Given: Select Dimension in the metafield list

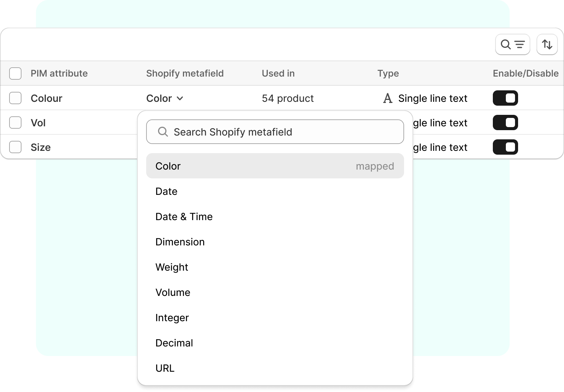Looking at the screenshot, I should (x=180, y=242).
